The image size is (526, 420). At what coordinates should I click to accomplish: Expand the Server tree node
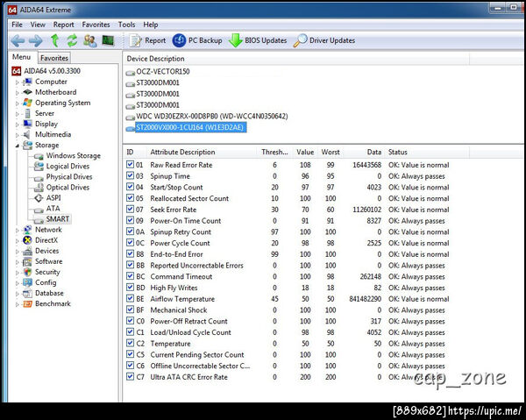coord(18,114)
